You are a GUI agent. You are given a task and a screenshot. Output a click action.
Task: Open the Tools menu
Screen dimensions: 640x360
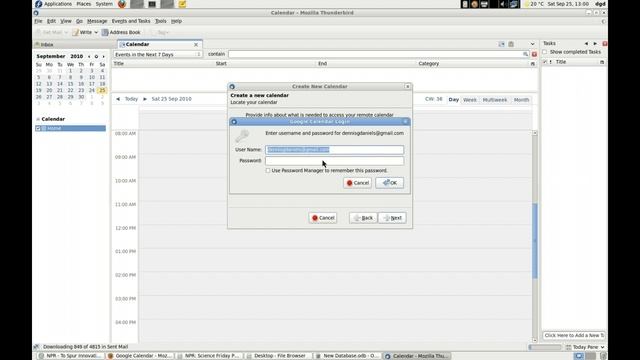click(161, 21)
